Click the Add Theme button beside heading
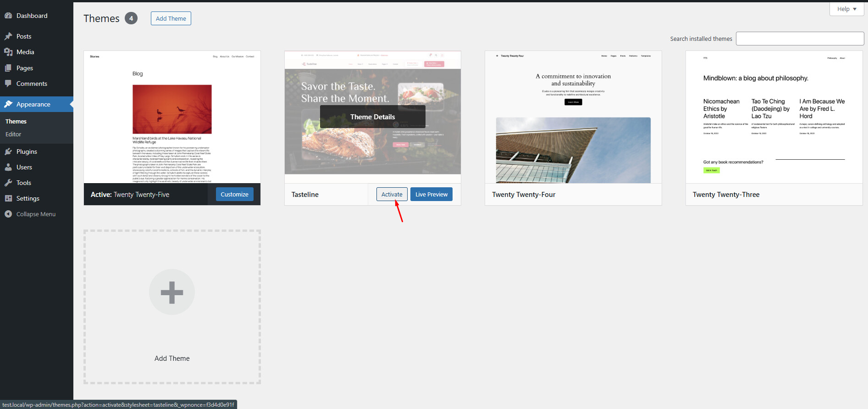Screen dimensions: 868x409 coord(171,18)
